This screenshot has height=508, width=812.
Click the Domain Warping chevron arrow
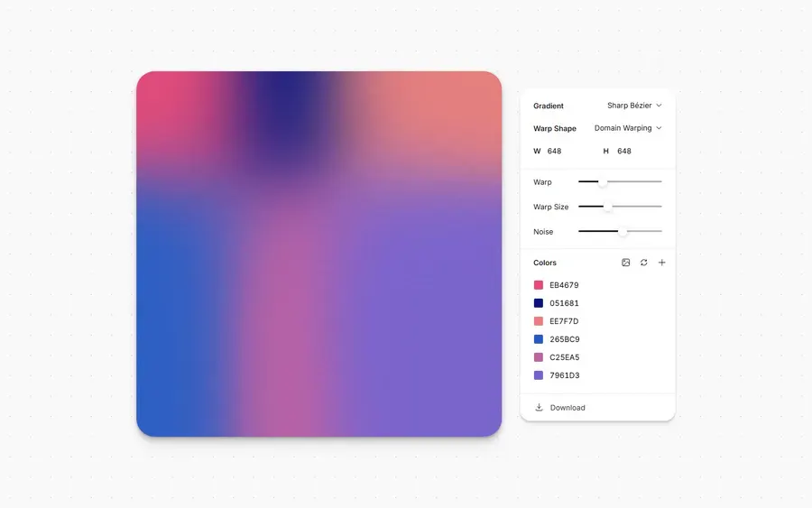[659, 128]
